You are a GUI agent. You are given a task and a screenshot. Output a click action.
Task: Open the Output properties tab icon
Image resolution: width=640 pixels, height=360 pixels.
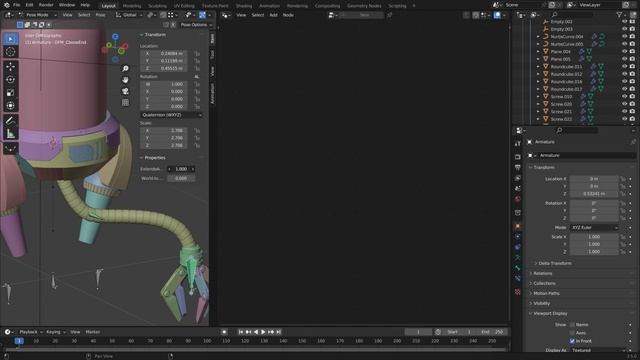coord(518,167)
